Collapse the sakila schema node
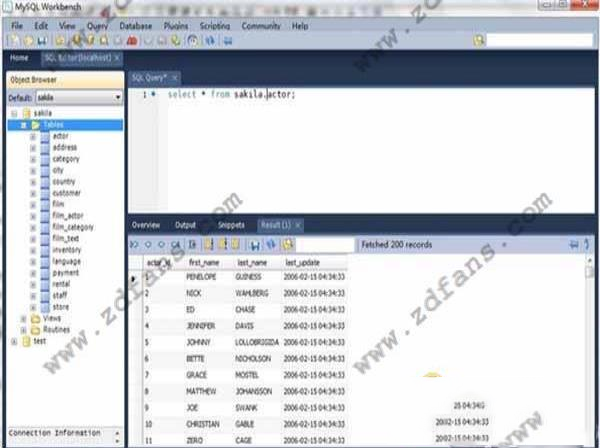 coord(14,114)
